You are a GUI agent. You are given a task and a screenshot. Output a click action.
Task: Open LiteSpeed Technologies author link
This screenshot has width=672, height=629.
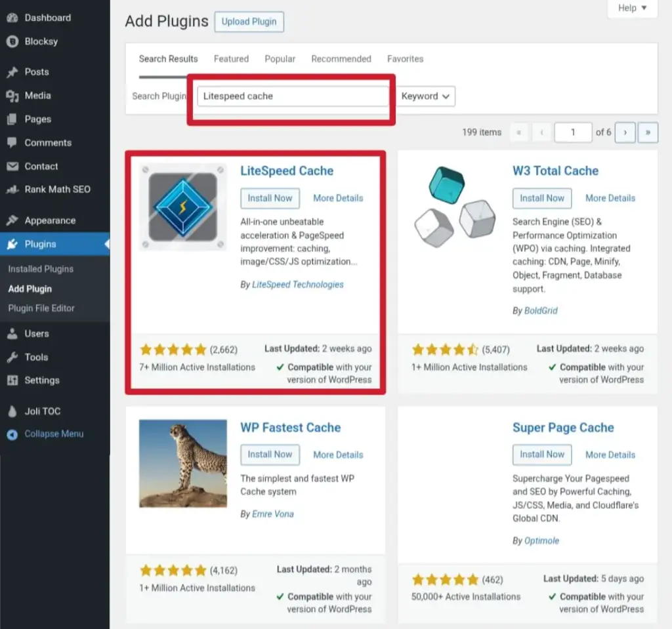298,285
